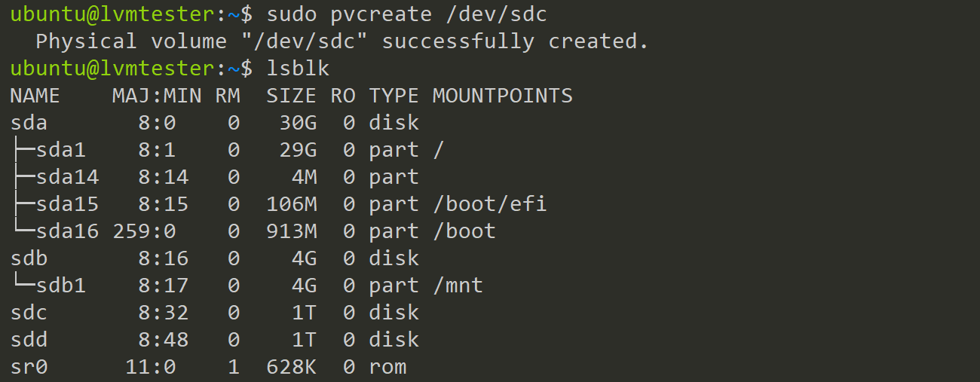The width and height of the screenshot is (980, 382).
Task: Click the TYPE column header
Action: point(394,96)
